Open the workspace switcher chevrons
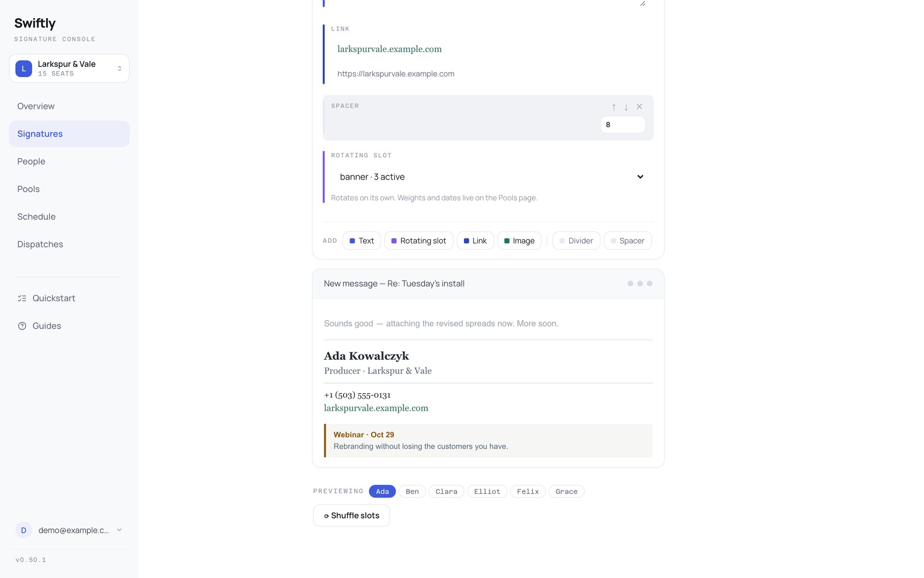Image resolution: width=924 pixels, height=578 pixels. click(x=119, y=68)
